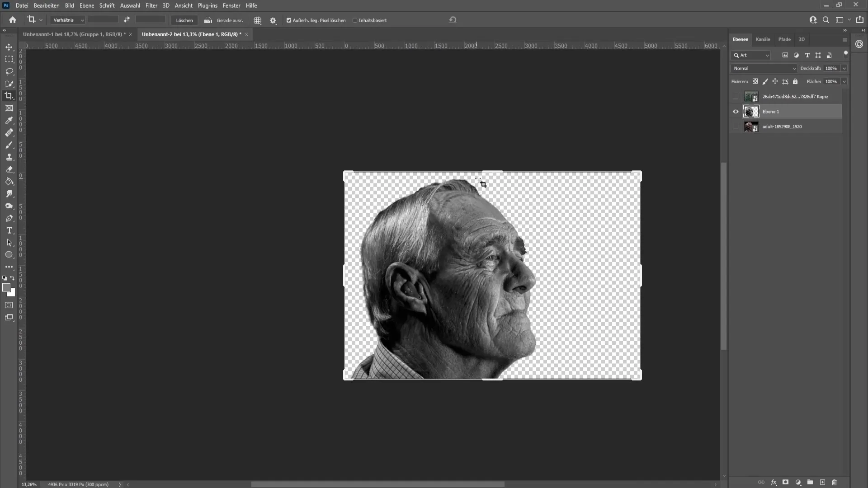The height and width of the screenshot is (488, 868).
Task: Select the Crop tool
Action: point(9,96)
